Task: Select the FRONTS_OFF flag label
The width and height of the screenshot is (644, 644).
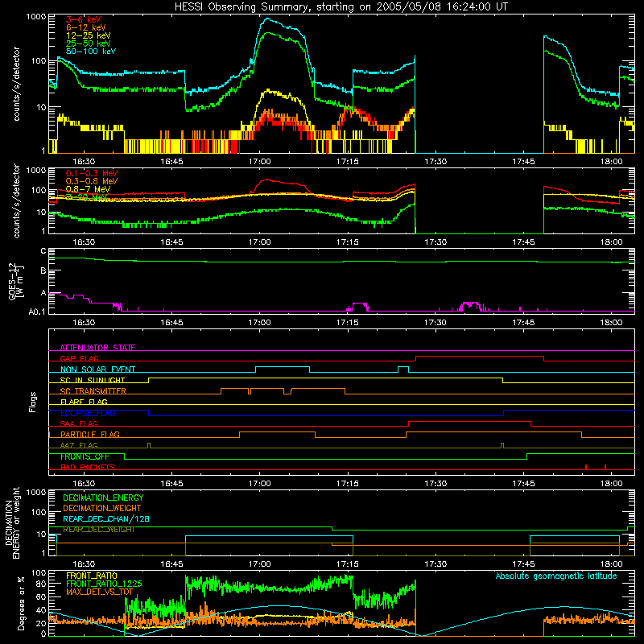Action: pos(85,456)
